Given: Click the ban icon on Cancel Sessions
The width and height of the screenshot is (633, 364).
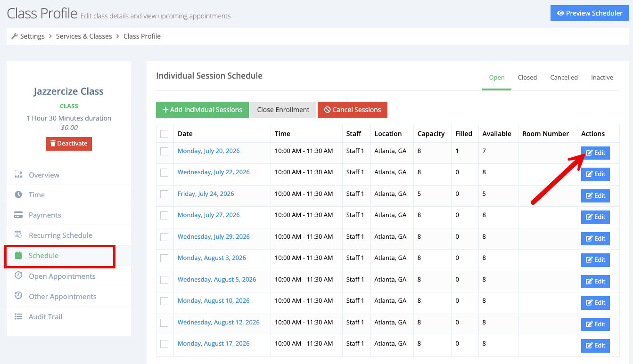Looking at the screenshot, I should (328, 110).
